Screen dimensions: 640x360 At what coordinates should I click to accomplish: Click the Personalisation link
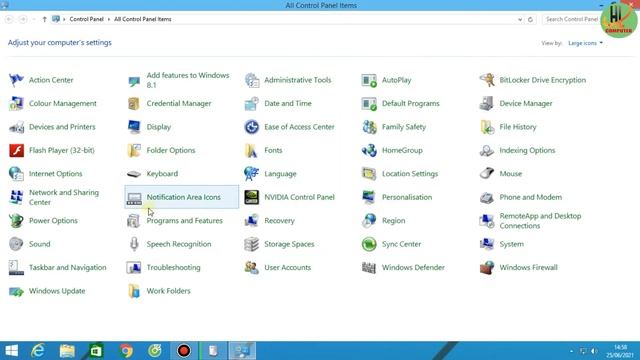pyautogui.click(x=407, y=197)
